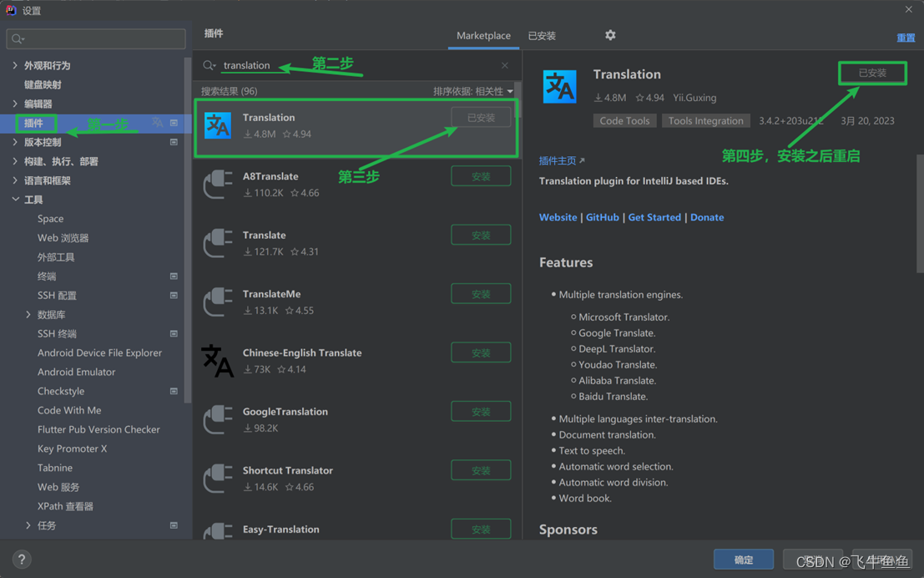
Task: Install the Chinese-English Translate plugin
Action: (481, 352)
